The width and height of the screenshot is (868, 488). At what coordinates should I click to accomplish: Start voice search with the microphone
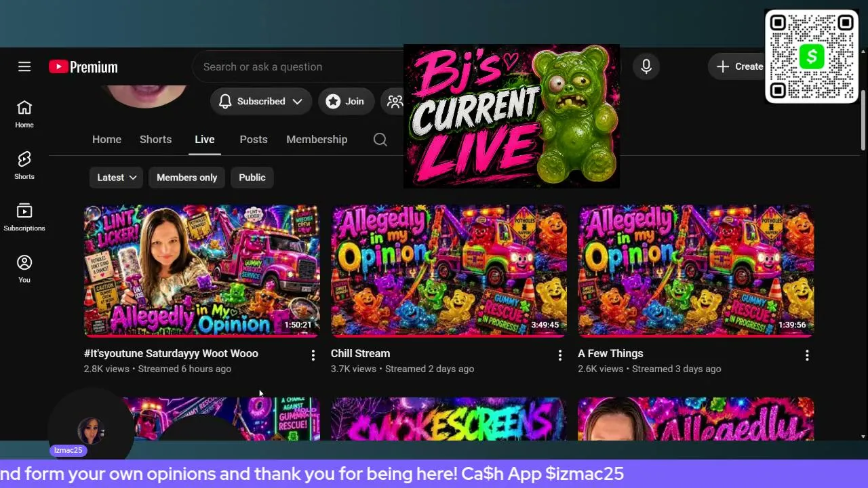pos(646,66)
